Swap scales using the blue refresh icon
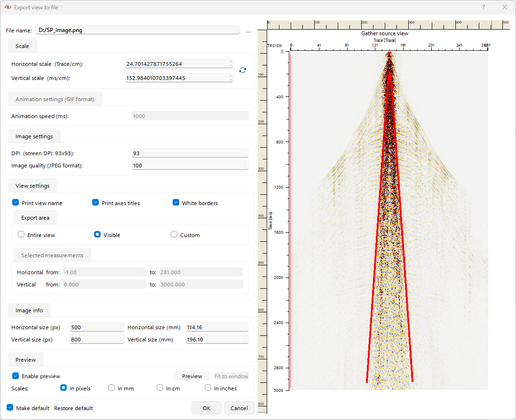 (x=243, y=70)
